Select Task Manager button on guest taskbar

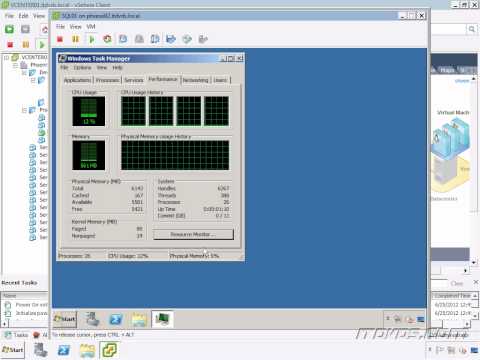162,319
